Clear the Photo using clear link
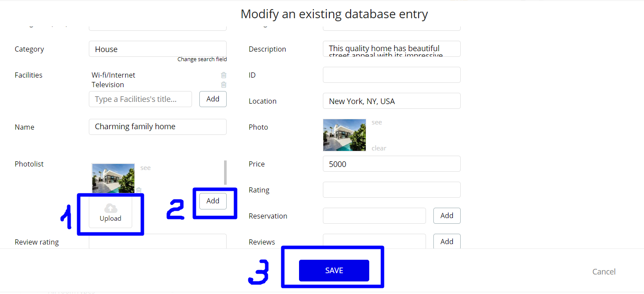 (x=379, y=148)
